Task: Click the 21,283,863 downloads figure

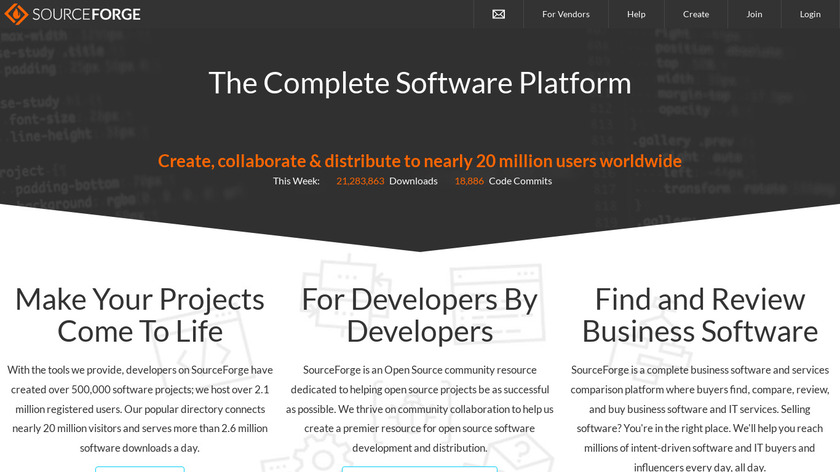Action: pyautogui.click(x=360, y=181)
